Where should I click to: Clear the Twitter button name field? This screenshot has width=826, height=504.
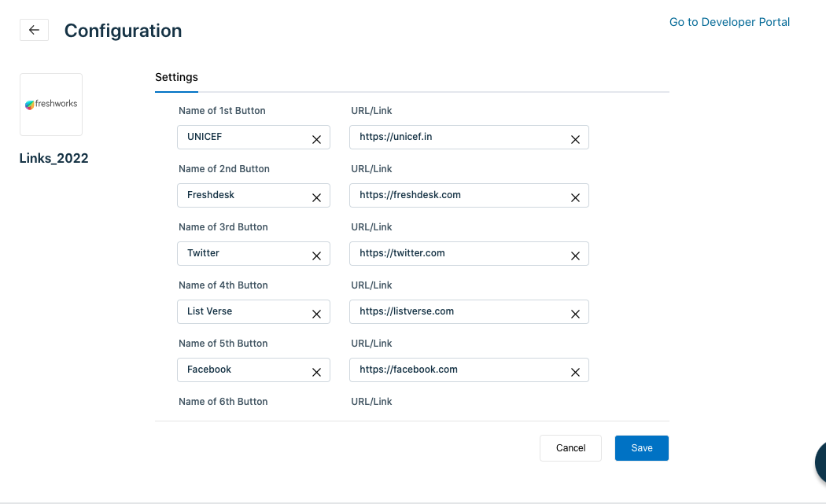click(x=316, y=256)
